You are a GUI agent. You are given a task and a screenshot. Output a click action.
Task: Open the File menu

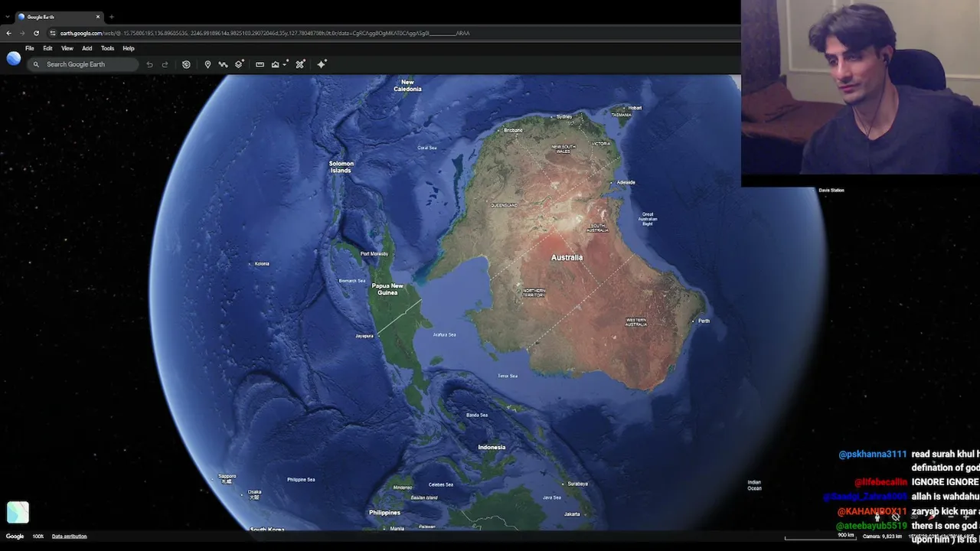tap(30, 48)
